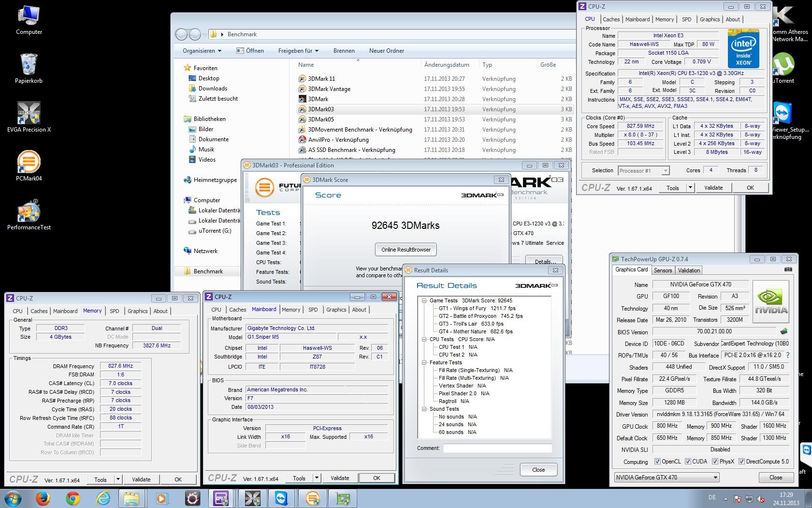Click the clock in system tray
This screenshot has width=812, height=508.
pyautogui.click(x=786, y=499)
